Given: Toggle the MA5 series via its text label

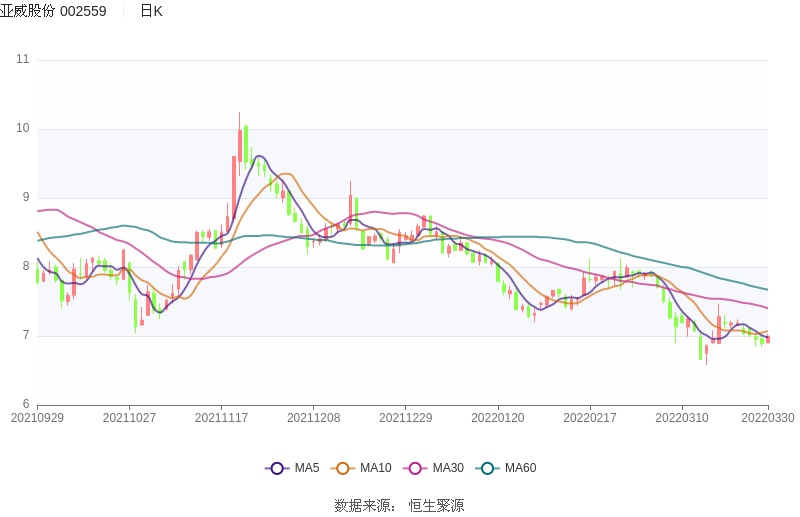Looking at the screenshot, I should pyautogui.click(x=307, y=468).
